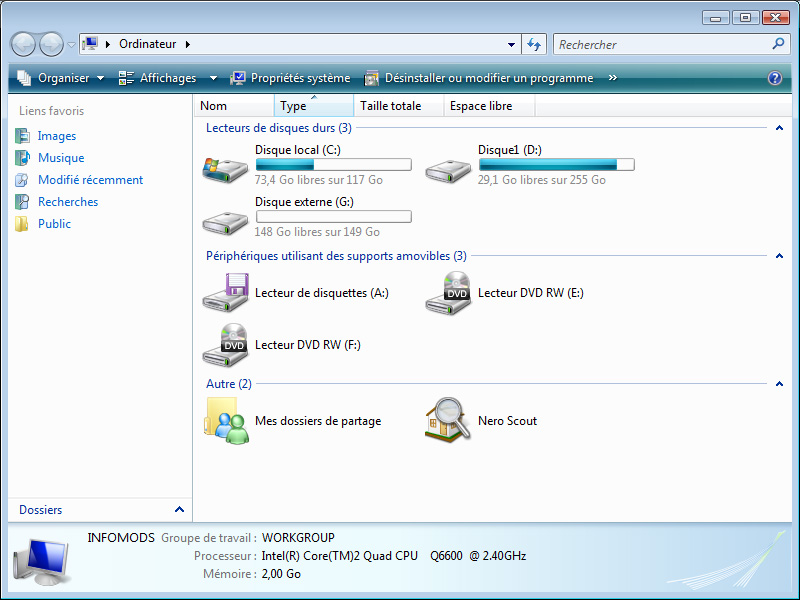Show more toolbar commands chevron
This screenshot has height=600, width=800.
pos(613,78)
